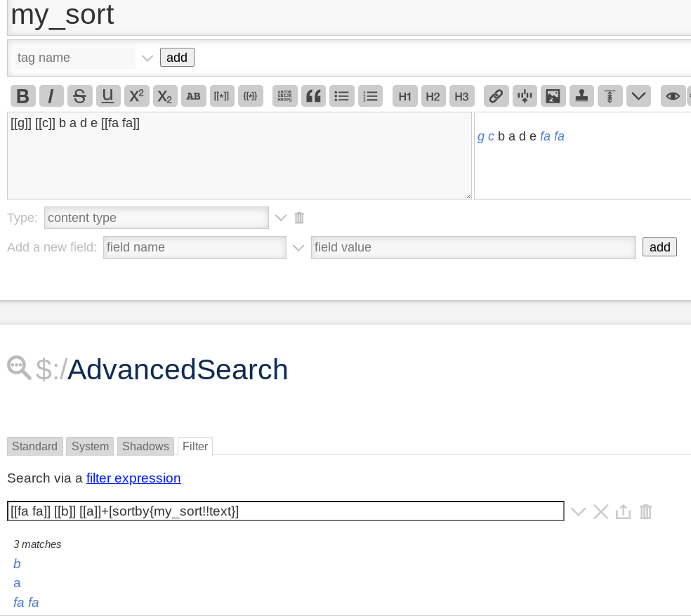Toggle bold formatting in the editor toolbar

coord(22,96)
